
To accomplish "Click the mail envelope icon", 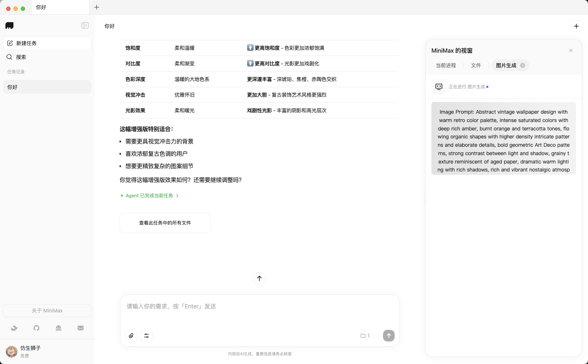I will click(x=81, y=328).
